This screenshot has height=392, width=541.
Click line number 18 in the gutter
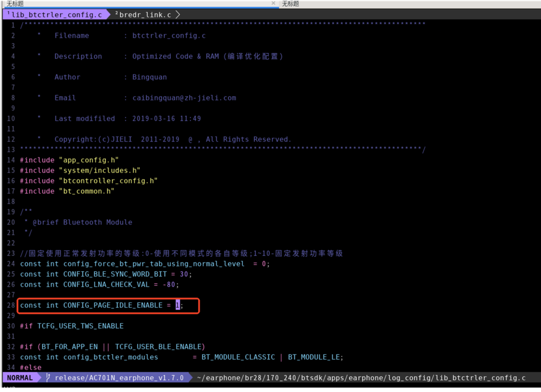click(x=11, y=201)
